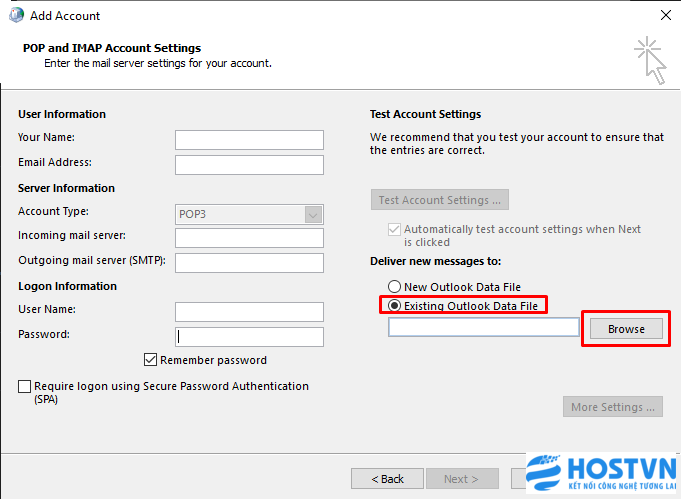
Task: Enable Require logon using Secure Password Authentication
Action: click(x=24, y=386)
